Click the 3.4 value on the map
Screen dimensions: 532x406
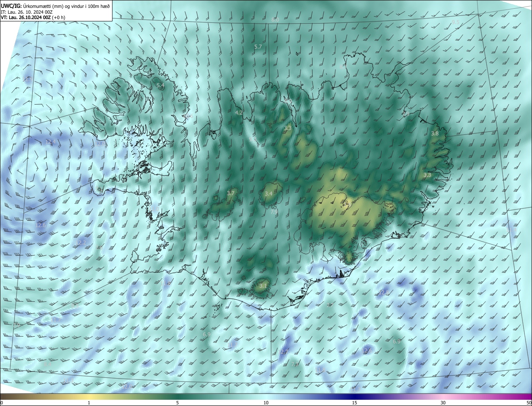[268, 193]
